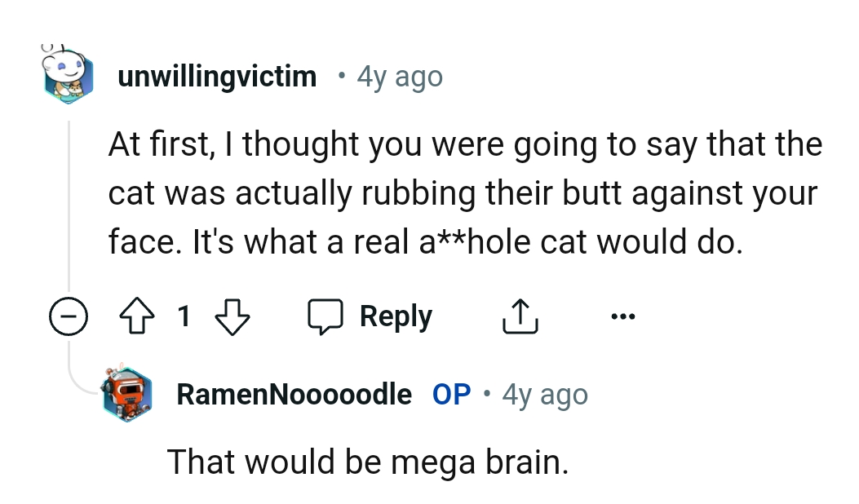Click the vote count showing 1

[x=184, y=316]
